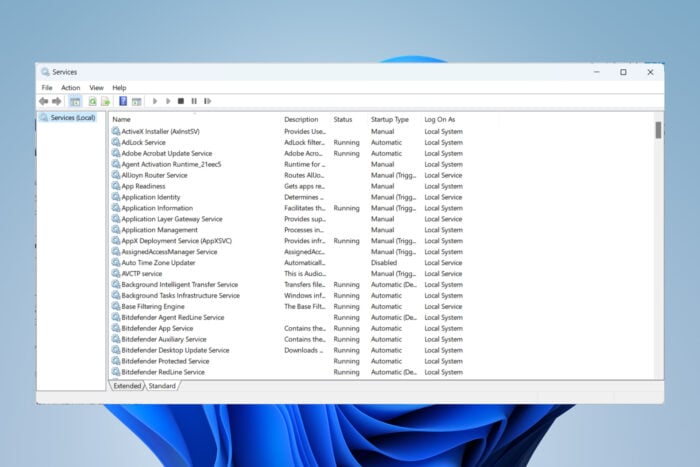The image size is (700, 467).
Task: Sort by the Startup Type column header
Action: point(390,119)
